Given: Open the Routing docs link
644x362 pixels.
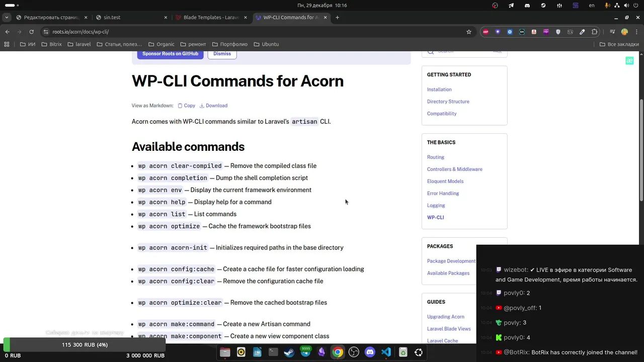Looking at the screenshot, I should [x=436, y=157].
